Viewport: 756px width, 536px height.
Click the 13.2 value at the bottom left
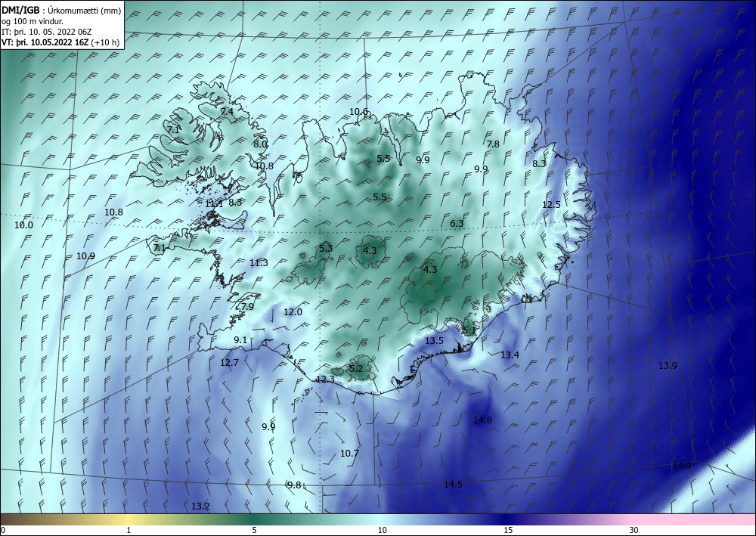point(200,506)
